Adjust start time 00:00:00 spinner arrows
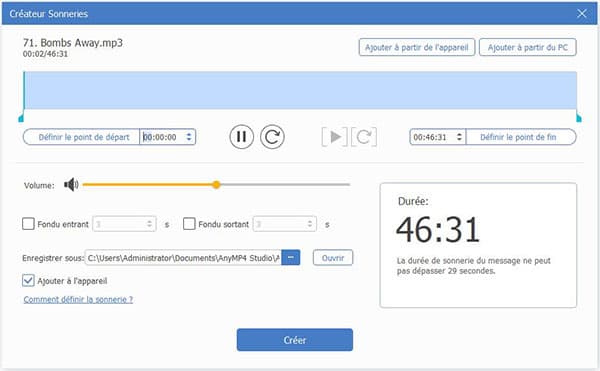The image size is (600, 371). coord(189,137)
